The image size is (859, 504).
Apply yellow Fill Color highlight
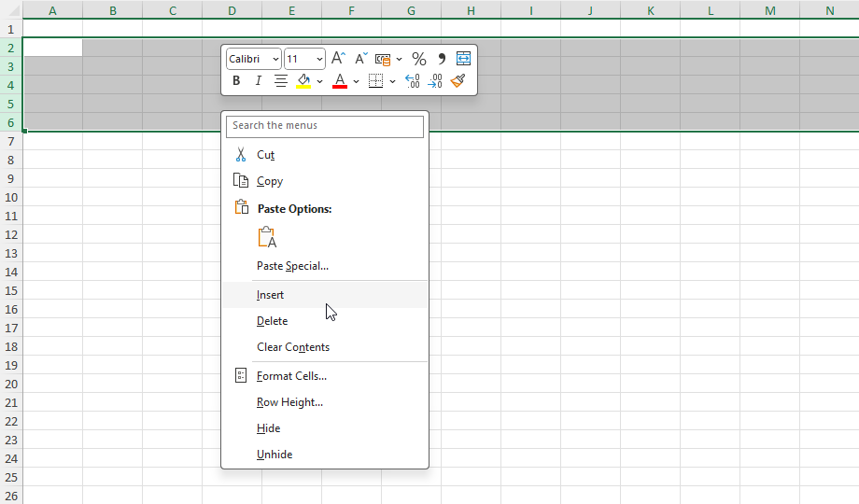(x=303, y=81)
